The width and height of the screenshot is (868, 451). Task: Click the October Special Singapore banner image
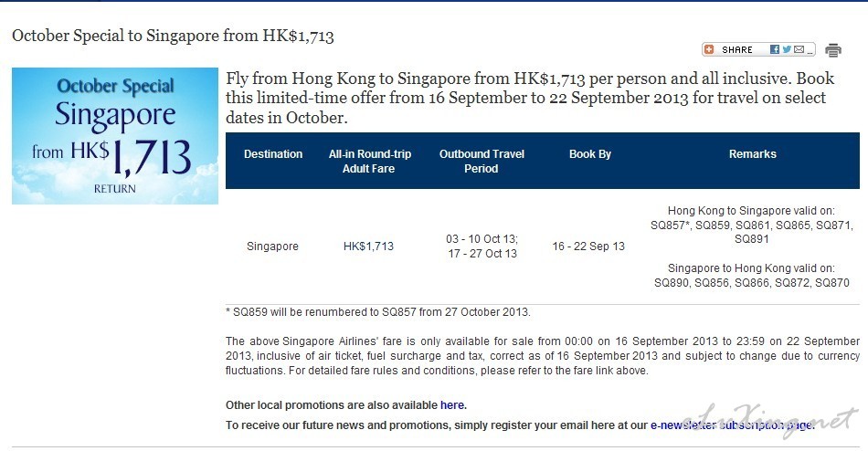point(115,136)
